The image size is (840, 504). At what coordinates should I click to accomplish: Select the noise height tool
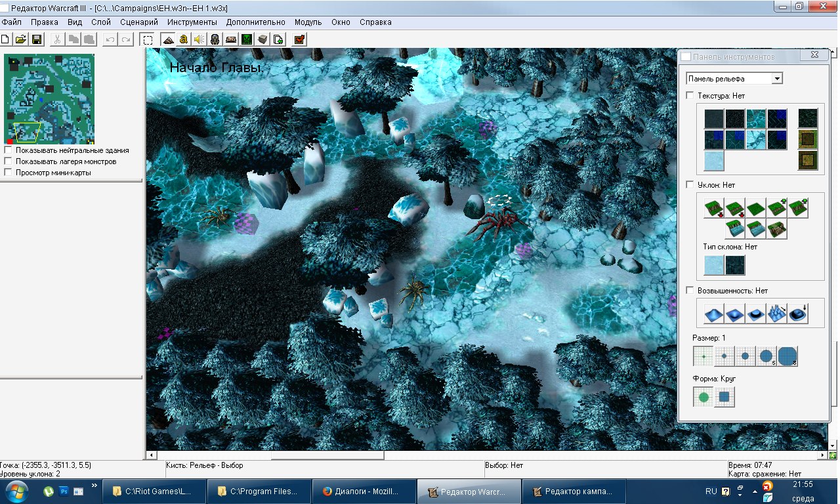pyautogui.click(x=776, y=314)
